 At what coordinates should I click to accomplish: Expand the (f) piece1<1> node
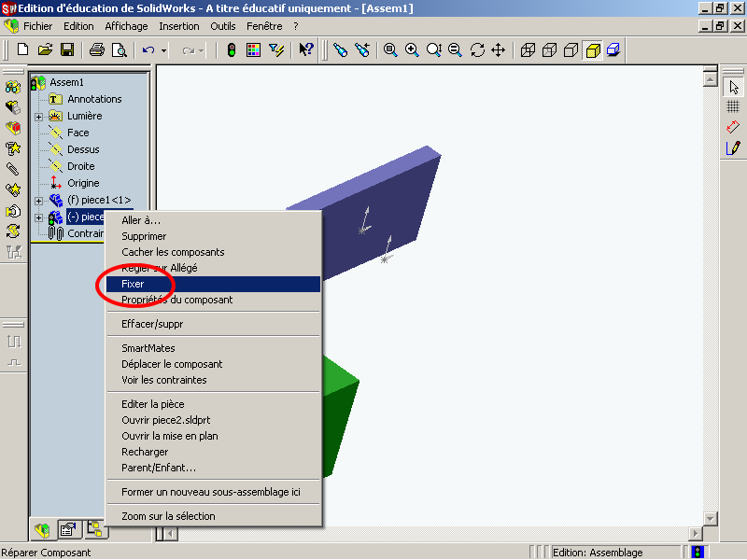tap(39, 201)
